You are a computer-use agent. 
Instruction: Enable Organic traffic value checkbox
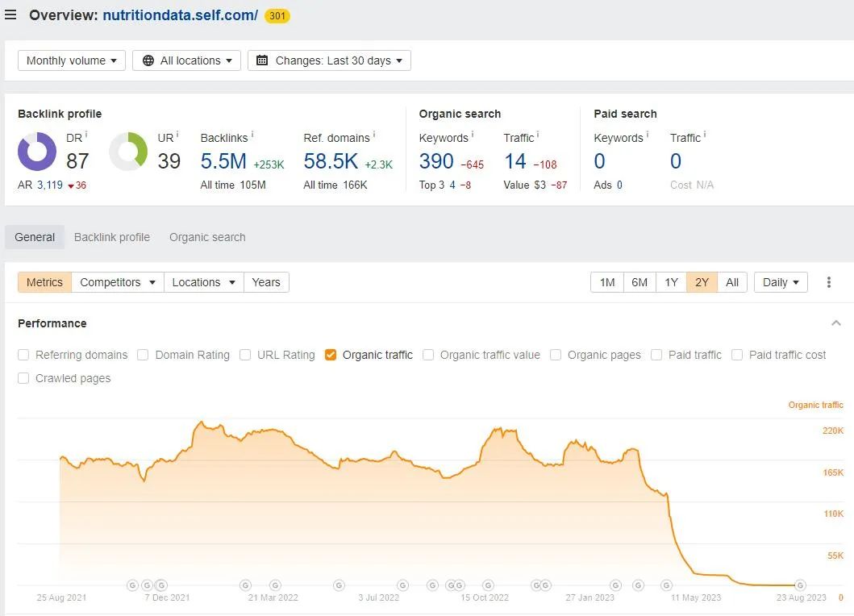pos(428,355)
